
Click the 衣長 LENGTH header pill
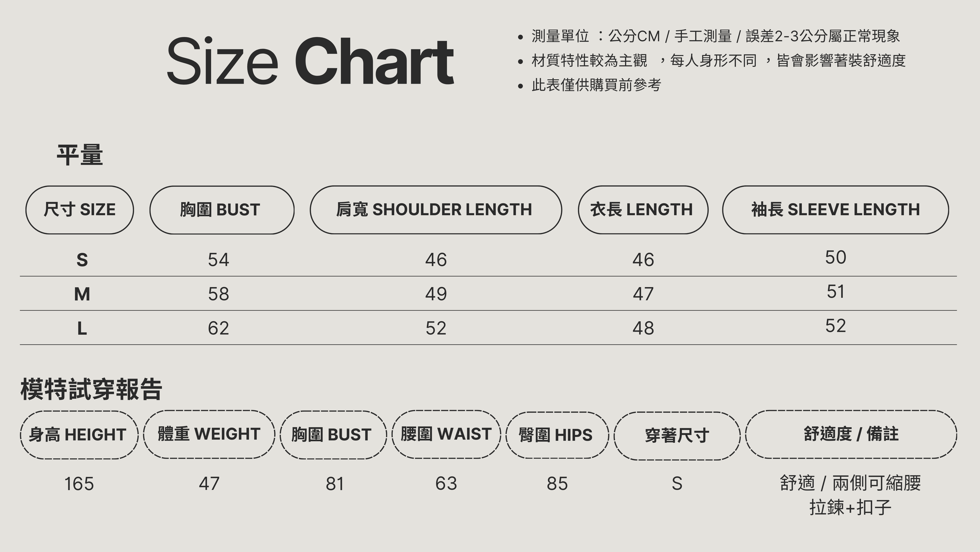(643, 210)
